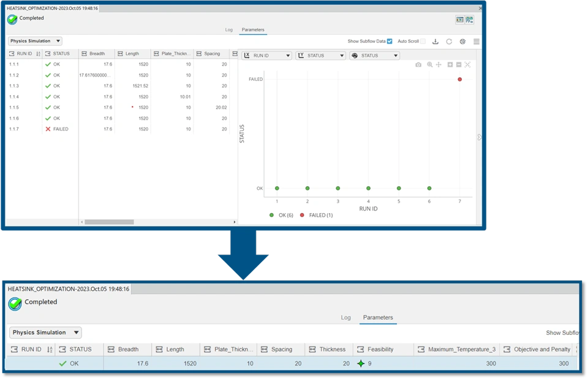Click the palette check icon in upper toolbar
The height and width of the screenshot is (379, 588).
[x=463, y=41]
